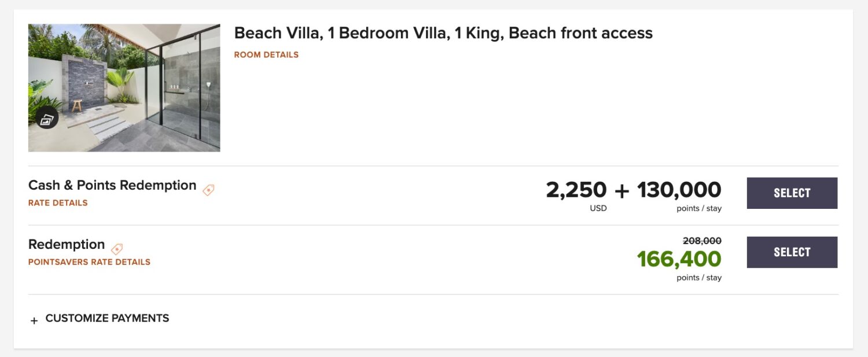Expand the CUSTOMIZE PAYMENTS section label
868x357 pixels.
tap(107, 318)
